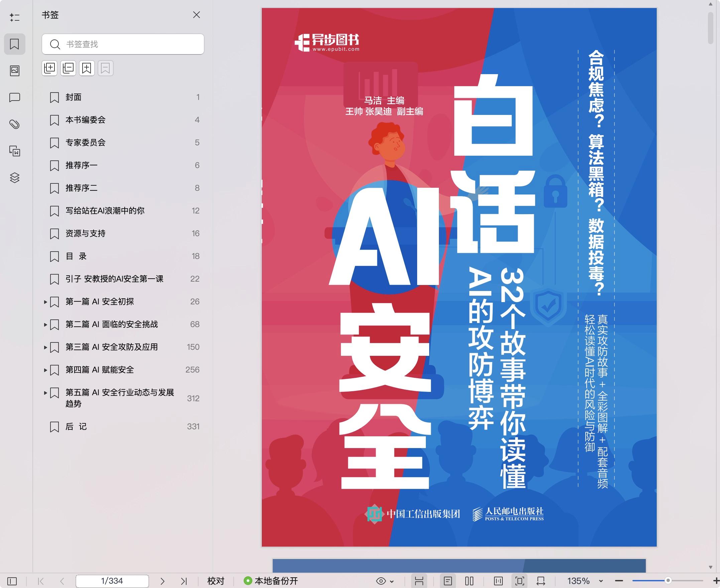Expand 第四篇 AI 赋能安全 arrow

coord(45,370)
